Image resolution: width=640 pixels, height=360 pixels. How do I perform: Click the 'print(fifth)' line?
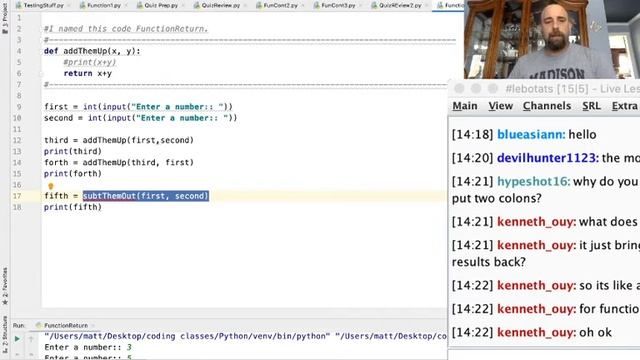[x=73, y=207]
